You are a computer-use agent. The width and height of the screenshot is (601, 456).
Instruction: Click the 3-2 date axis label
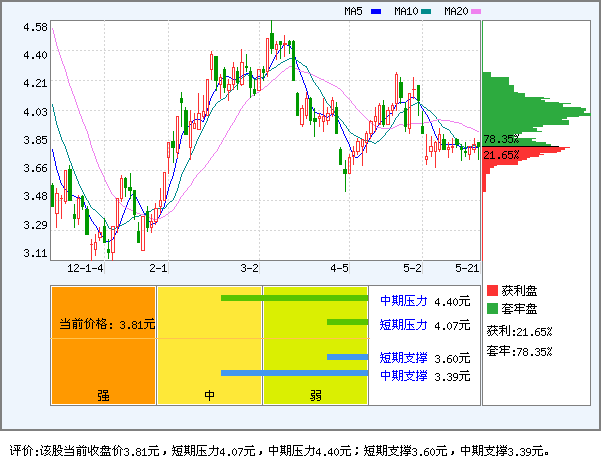(250, 268)
